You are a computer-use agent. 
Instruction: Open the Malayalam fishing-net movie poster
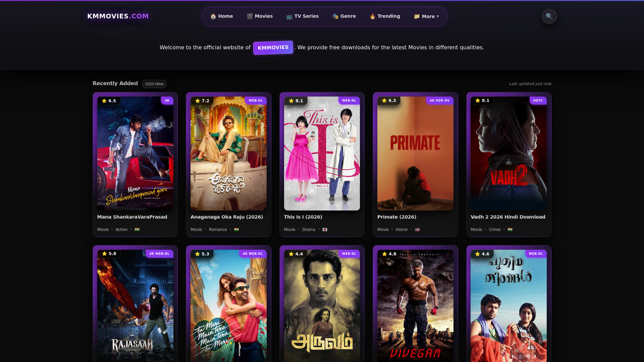508,306
